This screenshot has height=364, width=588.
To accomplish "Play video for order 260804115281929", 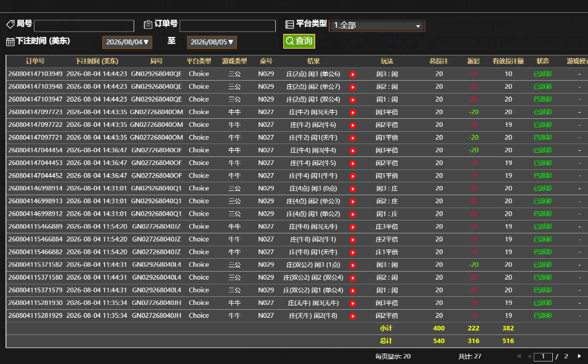I will (x=353, y=316).
